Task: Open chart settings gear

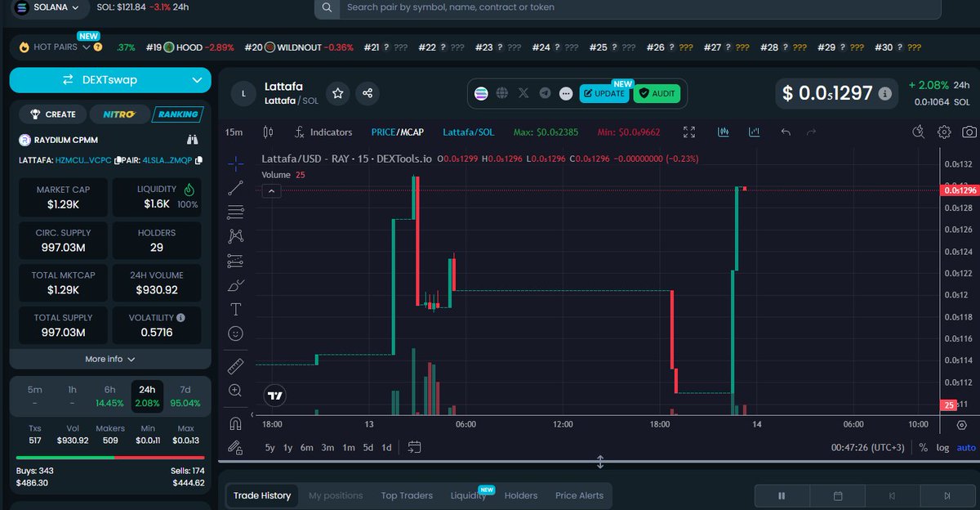Action: coord(944,132)
